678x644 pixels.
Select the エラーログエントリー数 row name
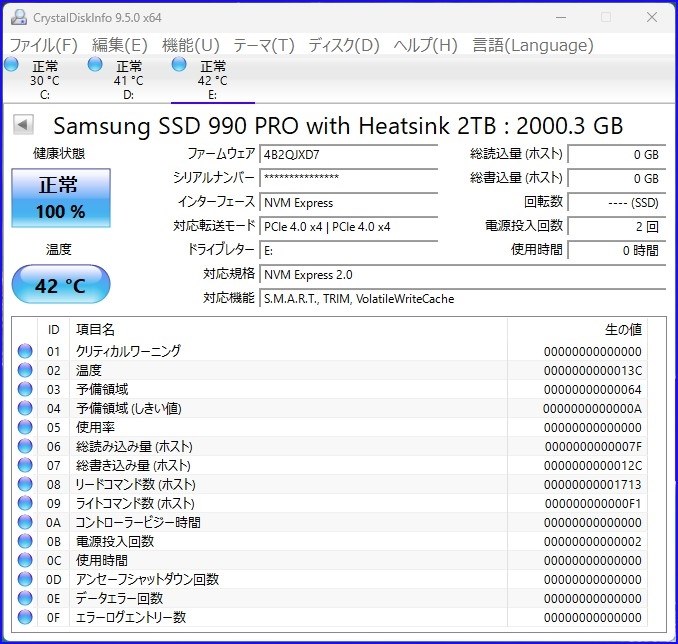coord(131,617)
